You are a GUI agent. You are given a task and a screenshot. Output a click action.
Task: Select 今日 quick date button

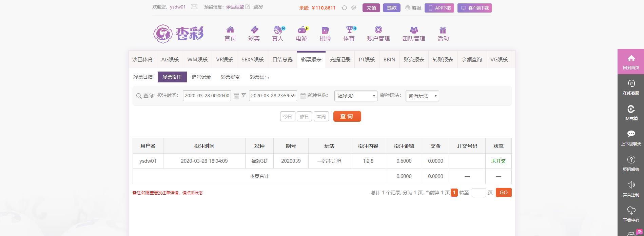pos(288,116)
